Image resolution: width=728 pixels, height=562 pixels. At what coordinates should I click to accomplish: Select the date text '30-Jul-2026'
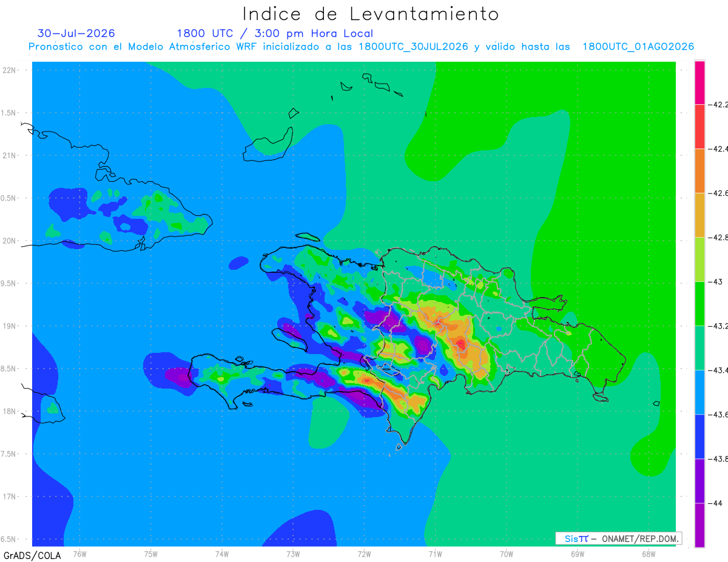[76, 33]
